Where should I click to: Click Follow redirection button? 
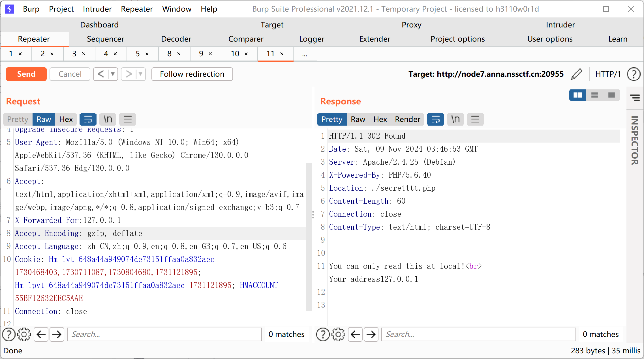pyautogui.click(x=192, y=74)
